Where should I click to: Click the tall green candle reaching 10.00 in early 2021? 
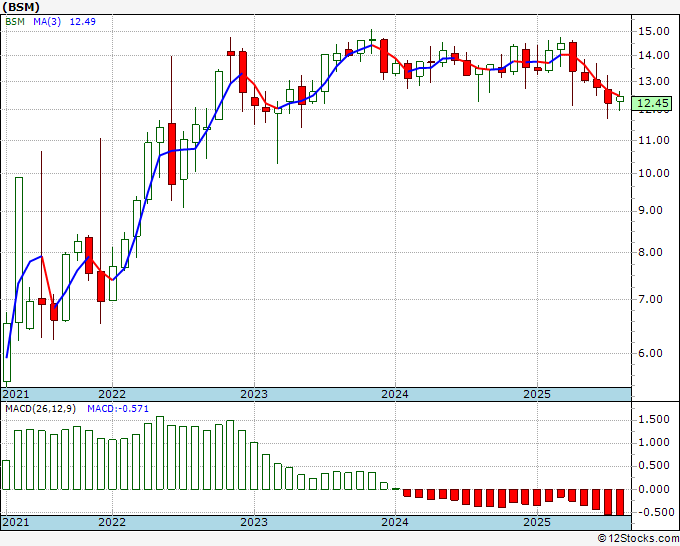(19, 250)
